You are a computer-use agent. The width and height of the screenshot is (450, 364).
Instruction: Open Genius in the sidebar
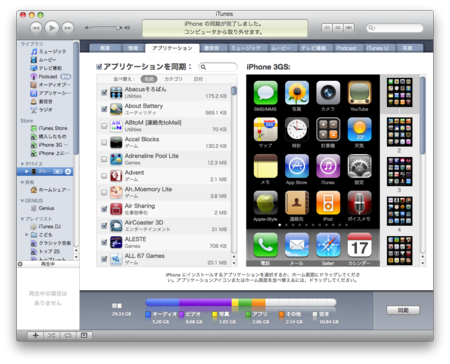[x=46, y=208]
